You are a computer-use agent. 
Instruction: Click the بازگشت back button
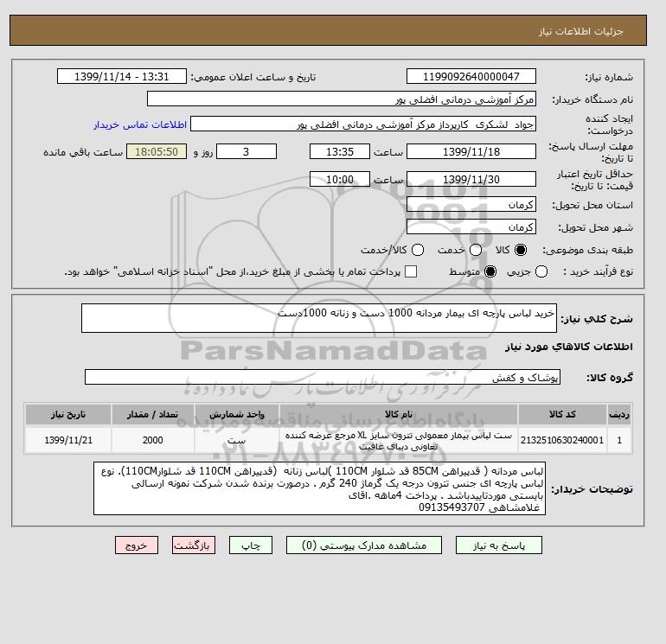click(194, 545)
